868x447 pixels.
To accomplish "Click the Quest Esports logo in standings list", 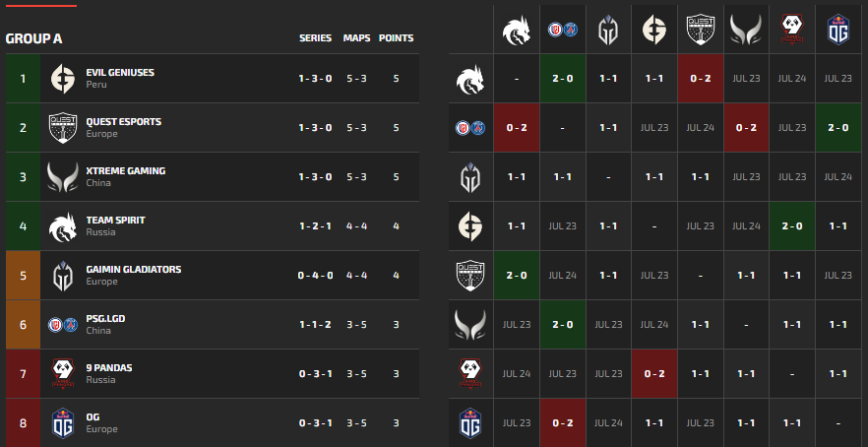I will (x=62, y=128).
